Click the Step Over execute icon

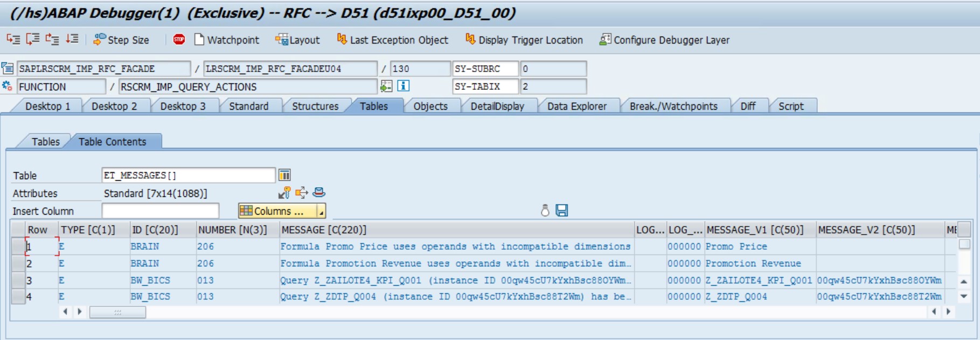(33, 39)
